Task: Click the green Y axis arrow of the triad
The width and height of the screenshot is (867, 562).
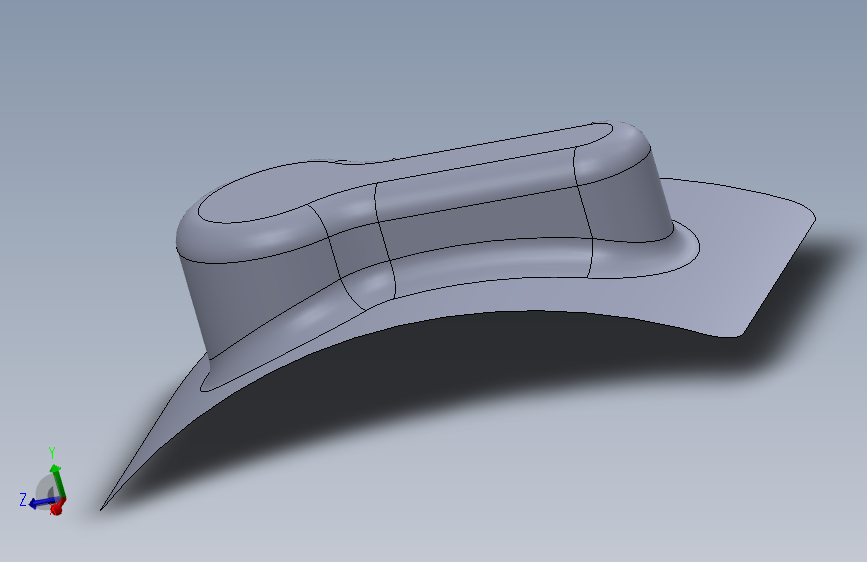Action: tap(58, 482)
